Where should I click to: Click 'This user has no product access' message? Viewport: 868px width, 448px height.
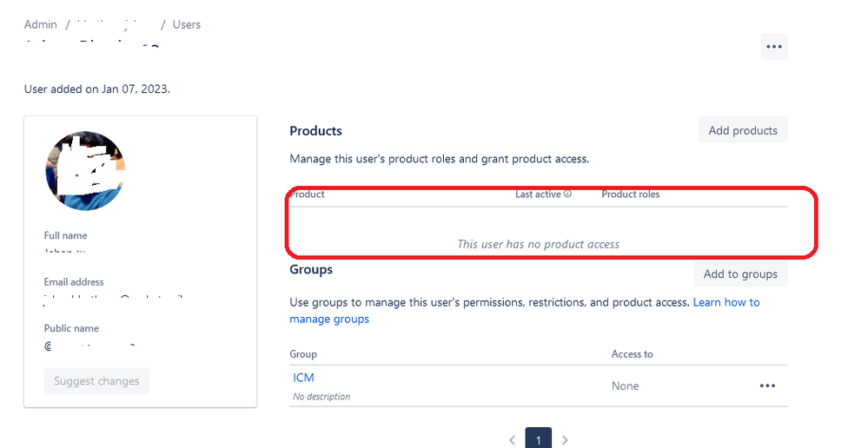[538, 245]
